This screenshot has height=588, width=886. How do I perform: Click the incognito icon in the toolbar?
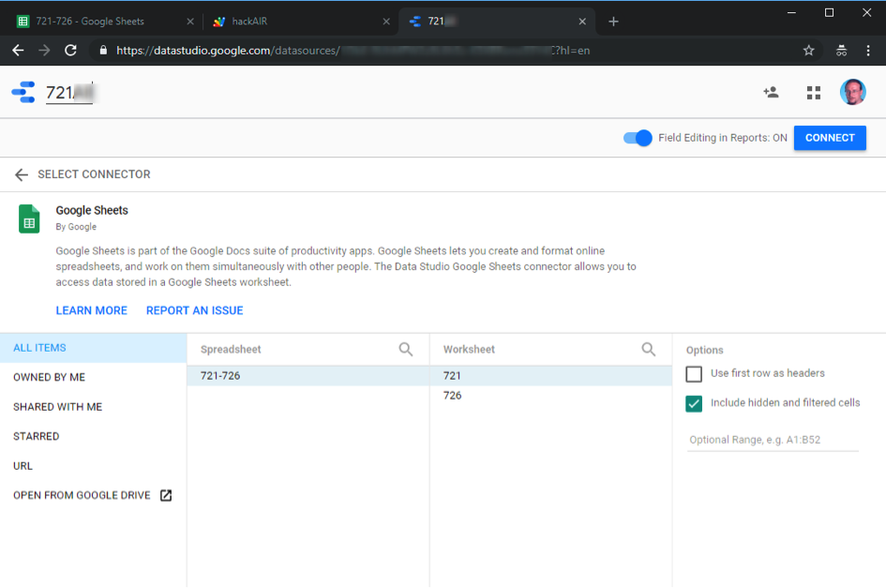[841, 51]
